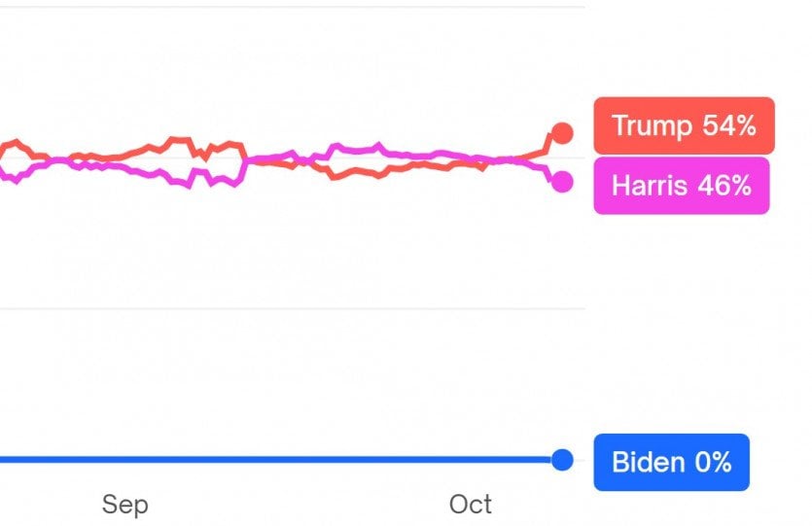Click Harris line's lowest early September dip
This screenshot has height=526, width=812.
coord(188,186)
